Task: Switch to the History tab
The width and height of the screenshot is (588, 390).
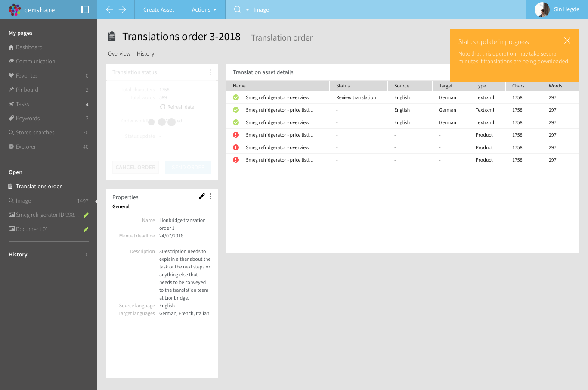Action: pos(145,54)
